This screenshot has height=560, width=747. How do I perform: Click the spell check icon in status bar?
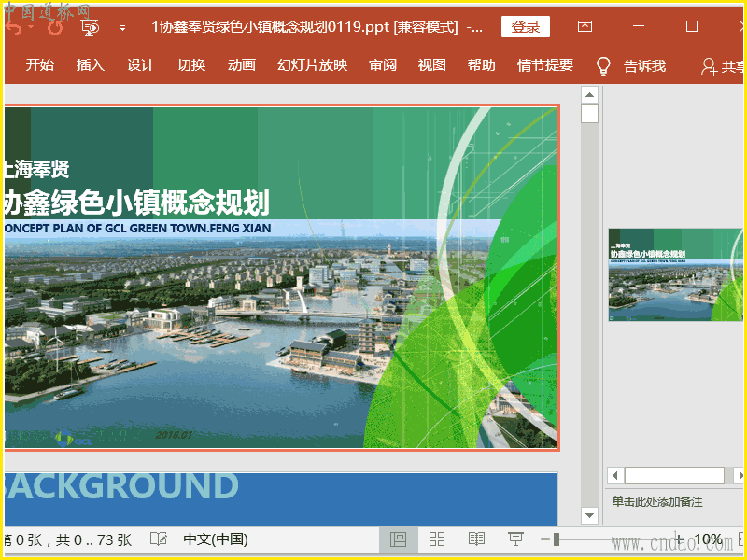click(x=159, y=539)
